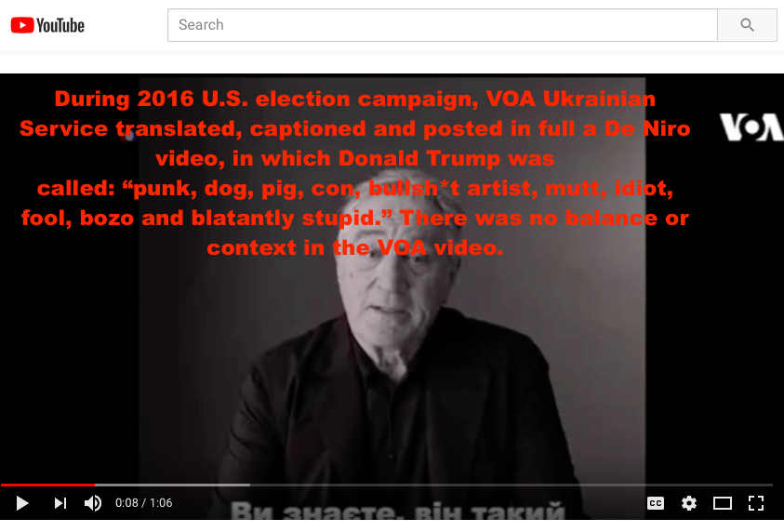
Task: Toggle closed captions with the CC button
Action: point(656,503)
